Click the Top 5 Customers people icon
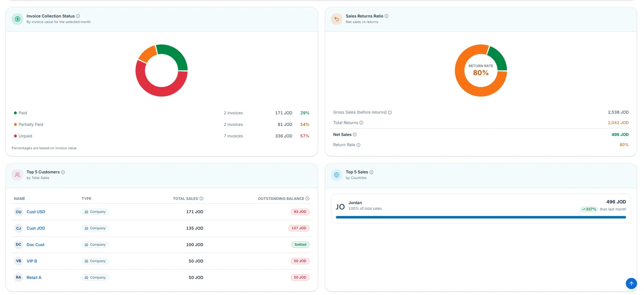The image size is (644, 295). click(x=17, y=175)
